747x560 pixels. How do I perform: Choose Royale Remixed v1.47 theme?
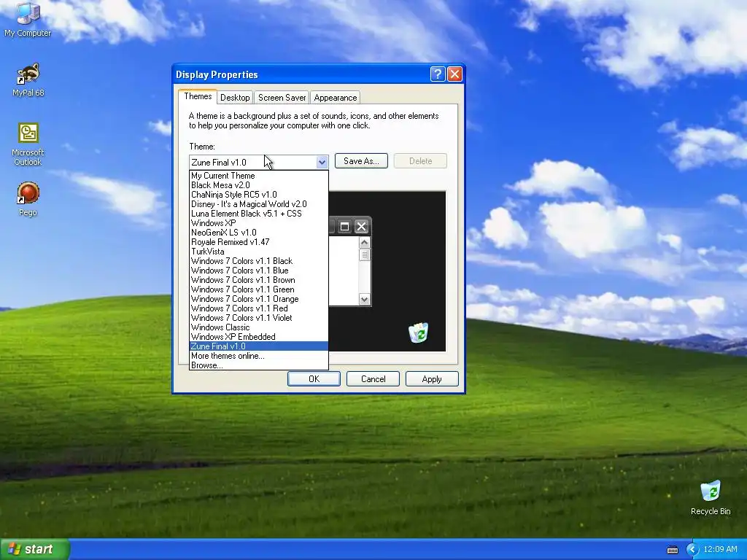click(259, 242)
